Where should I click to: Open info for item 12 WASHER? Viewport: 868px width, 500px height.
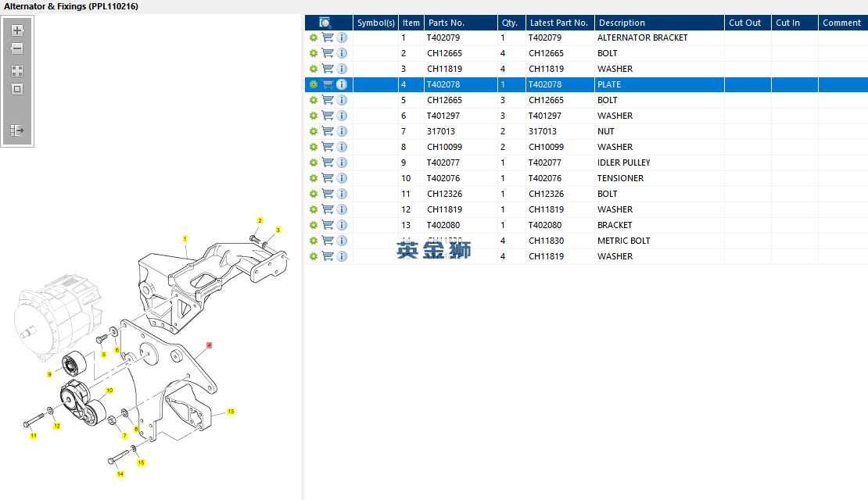coord(342,209)
